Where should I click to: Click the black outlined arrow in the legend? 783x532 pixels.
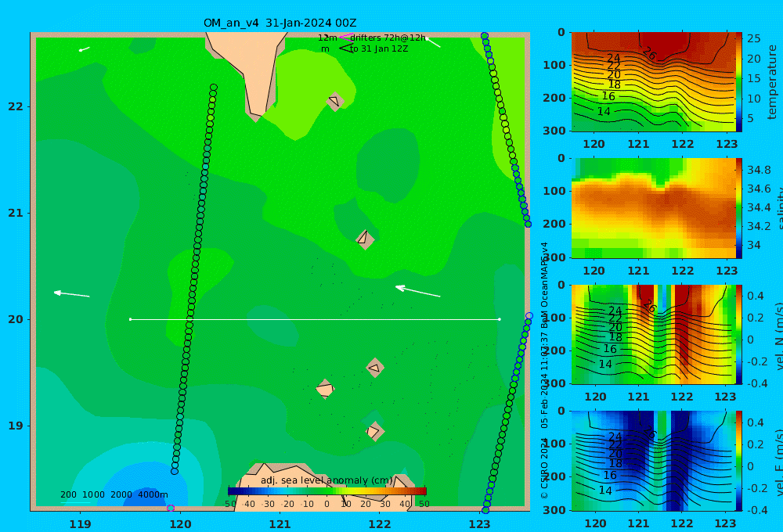(x=345, y=48)
